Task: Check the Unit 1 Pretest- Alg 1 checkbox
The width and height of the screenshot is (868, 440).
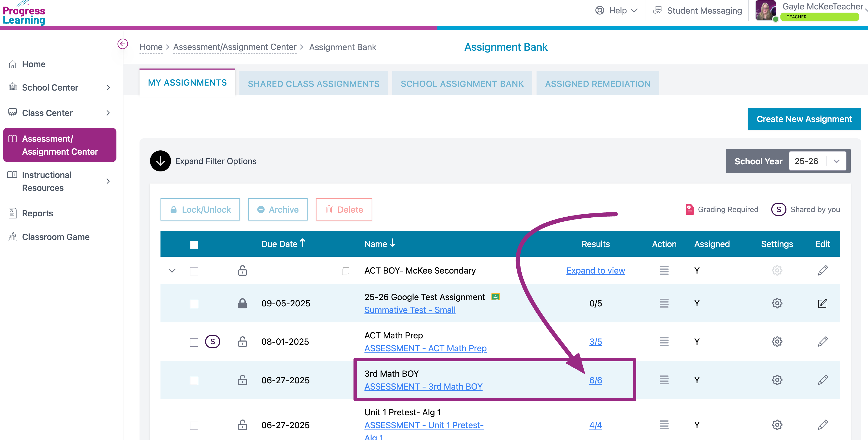Action: [194, 426]
